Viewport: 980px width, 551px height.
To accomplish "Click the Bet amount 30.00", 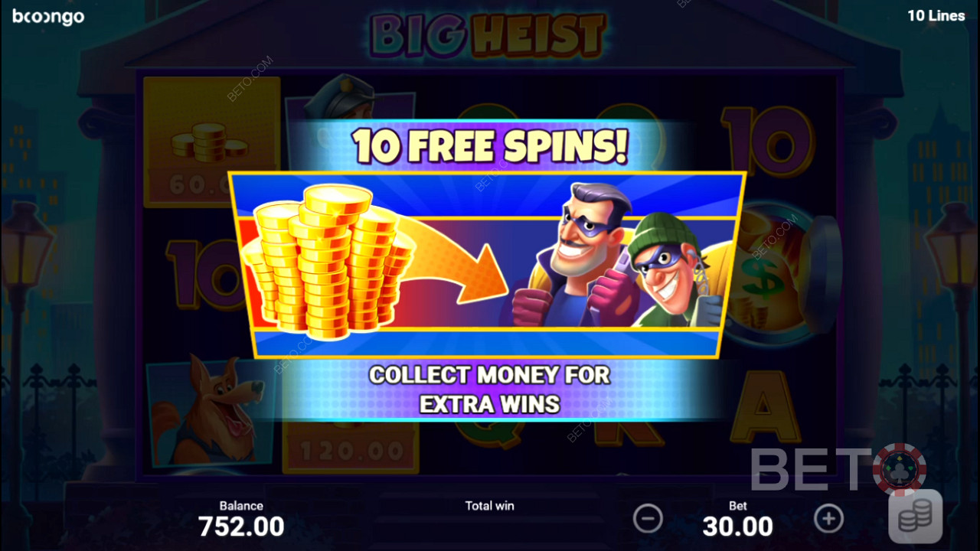I will (x=738, y=527).
